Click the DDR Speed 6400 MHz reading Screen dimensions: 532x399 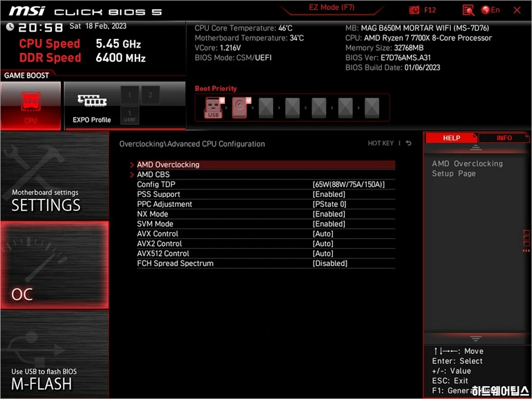[83, 58]
